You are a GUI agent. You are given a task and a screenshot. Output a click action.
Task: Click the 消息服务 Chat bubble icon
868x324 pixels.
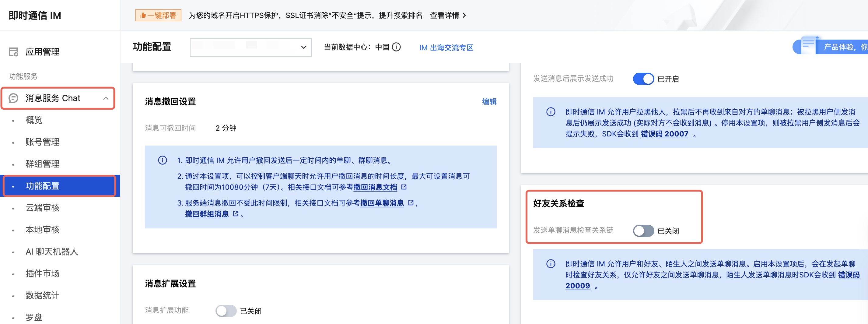pos(13,98)
